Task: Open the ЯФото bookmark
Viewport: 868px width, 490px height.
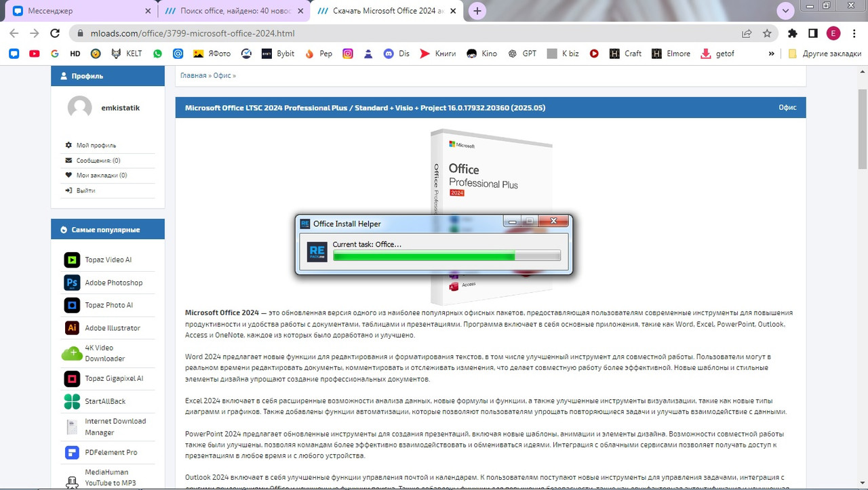Action: coord(212,54)
